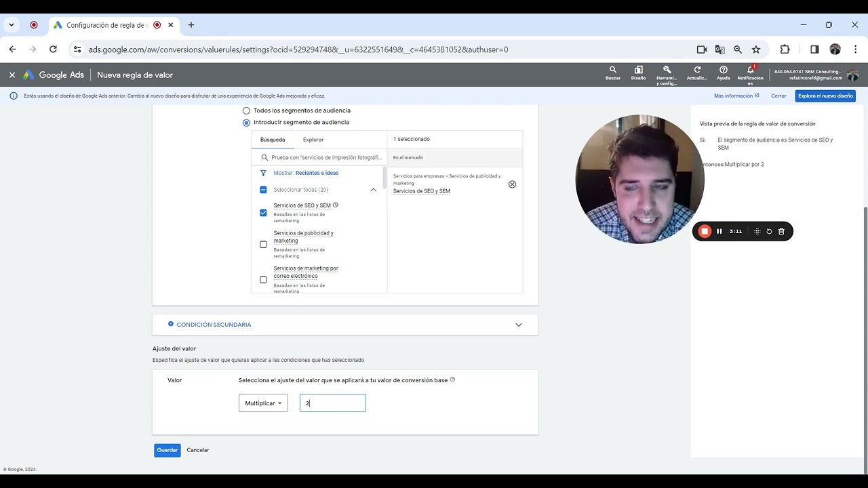Check Servicios de marketing por correo electrónico
Screen dimensions: 868x488
click(x=263, y=280)
